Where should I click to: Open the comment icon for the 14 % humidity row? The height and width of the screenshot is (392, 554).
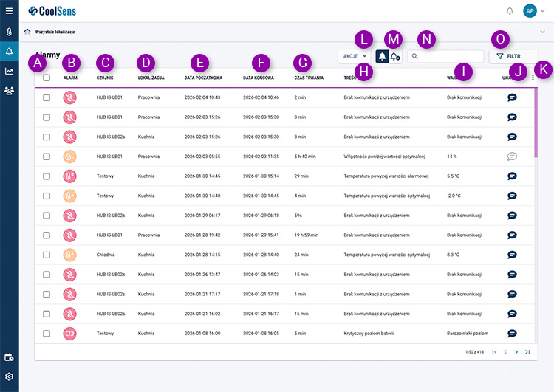click(512, 156)
